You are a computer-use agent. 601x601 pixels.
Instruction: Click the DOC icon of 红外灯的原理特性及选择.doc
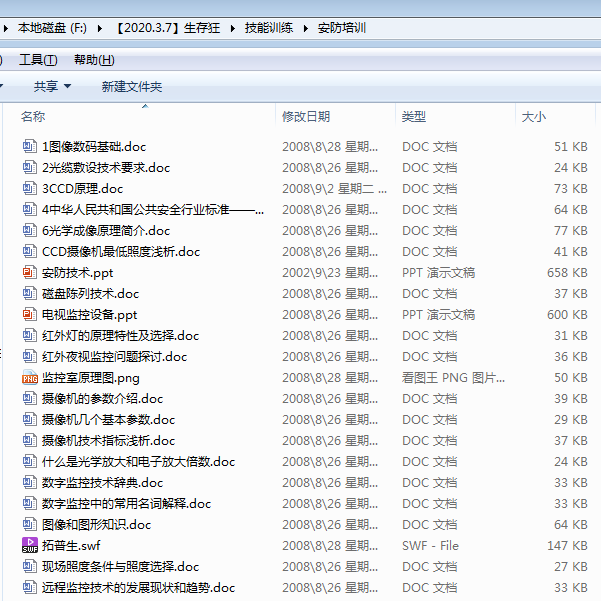coord(30,335)
